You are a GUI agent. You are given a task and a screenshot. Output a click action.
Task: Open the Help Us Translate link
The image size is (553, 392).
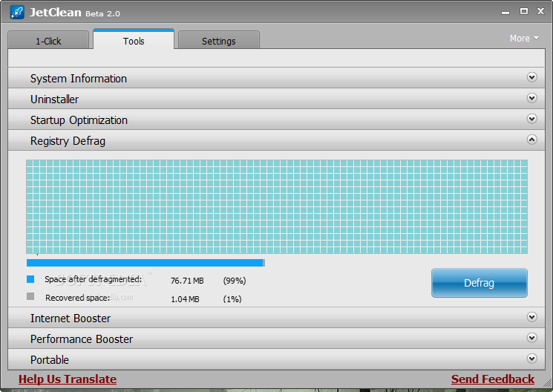pyautogui.click(x=68, y=379)
